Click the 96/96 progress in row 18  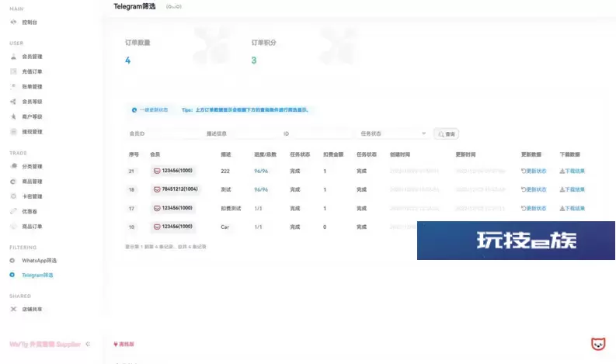261,189
